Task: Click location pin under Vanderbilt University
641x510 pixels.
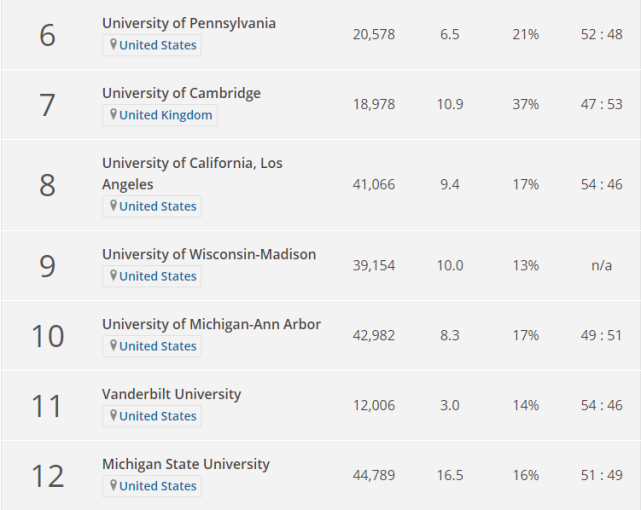Action: (113, 416)
